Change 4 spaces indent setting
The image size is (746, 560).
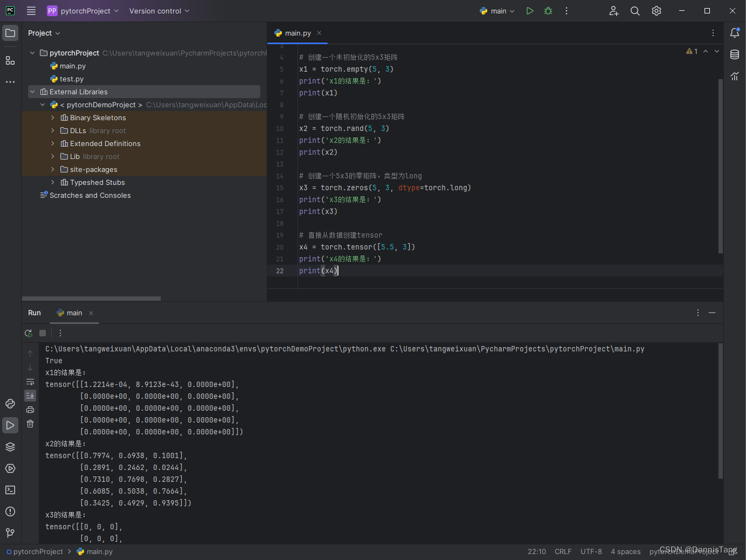626,551
